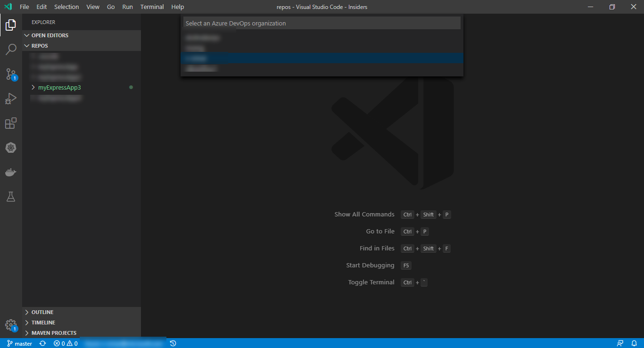644x348 pixels.
Task: Restore down the VS Code window
Action: (612, 7)
